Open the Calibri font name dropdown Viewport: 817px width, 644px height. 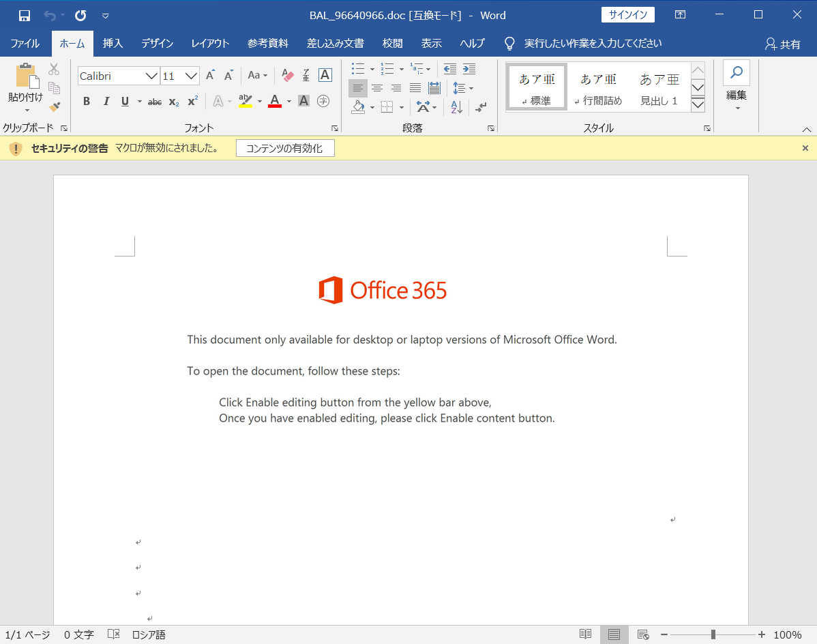[151, 76]
